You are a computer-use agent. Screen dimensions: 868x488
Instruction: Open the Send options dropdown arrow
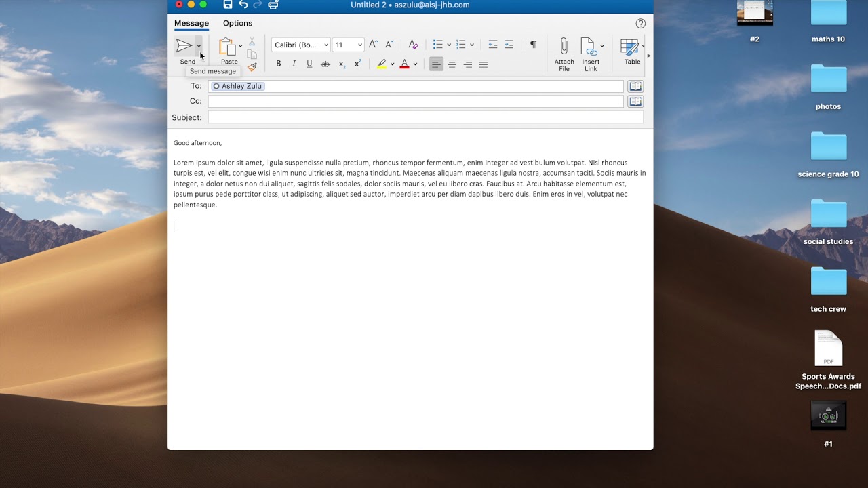point(199,46)
